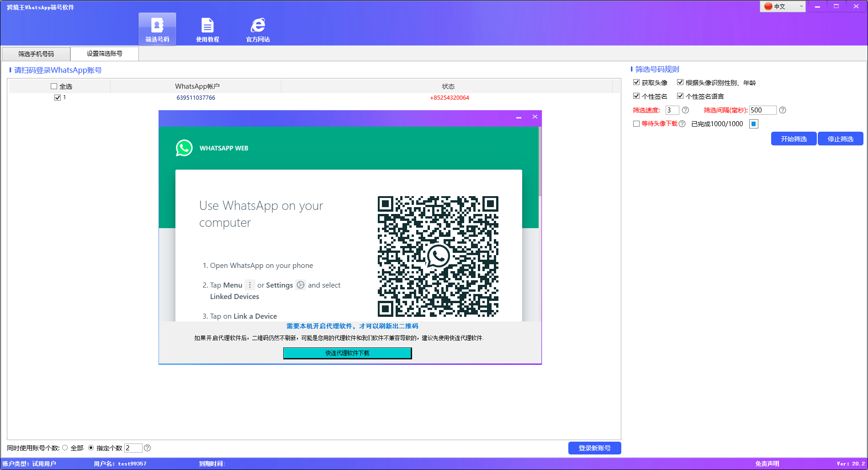Switch to the 设置筛选账号 tab
The width and height of the screenshot is (868, 470).
point(105,53)
